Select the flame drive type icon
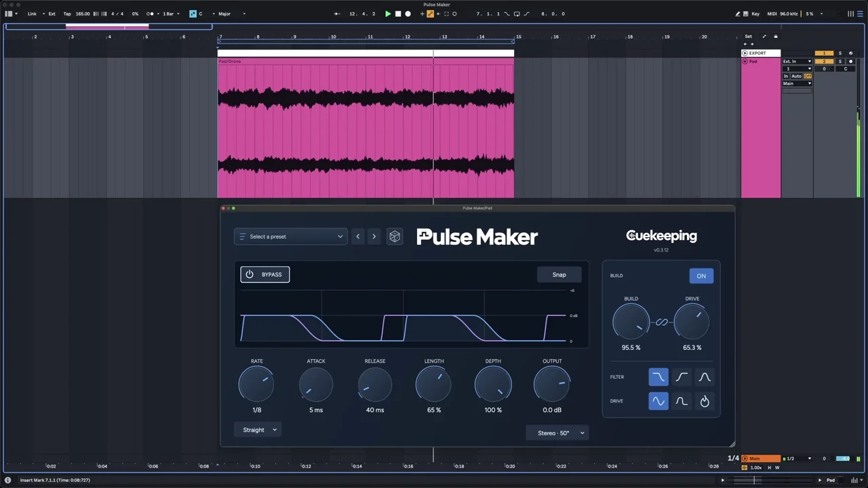Screen dimensions: 868x488 pos(705,401)
